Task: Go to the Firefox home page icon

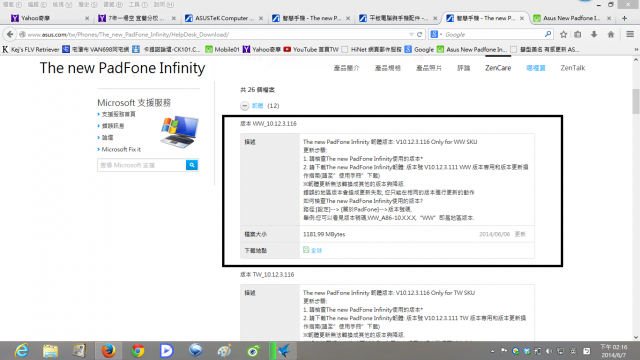Action: coord(611,35)
